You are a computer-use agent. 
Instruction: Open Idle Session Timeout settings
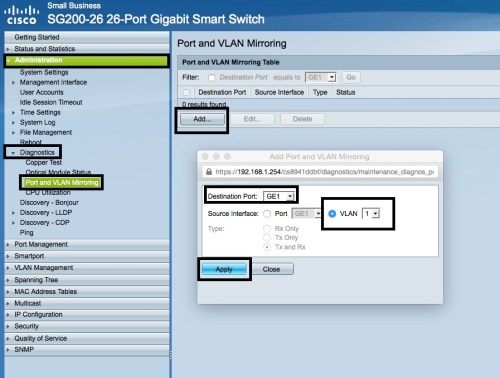(51, 102)
